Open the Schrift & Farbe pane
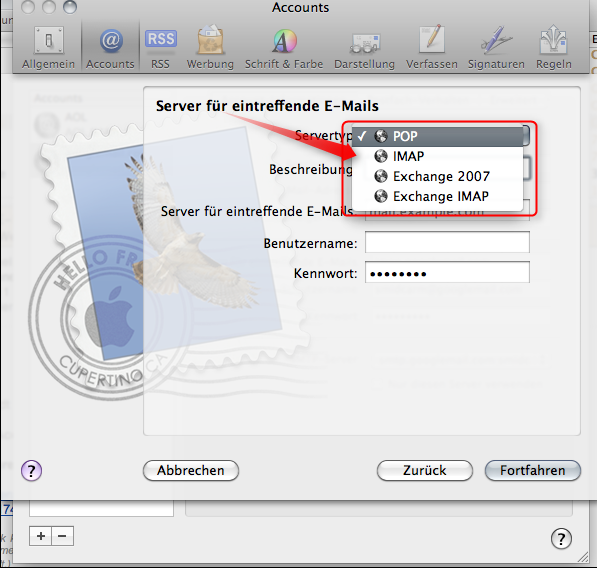This screenshot has width=597, height=568. coord(284,48)
